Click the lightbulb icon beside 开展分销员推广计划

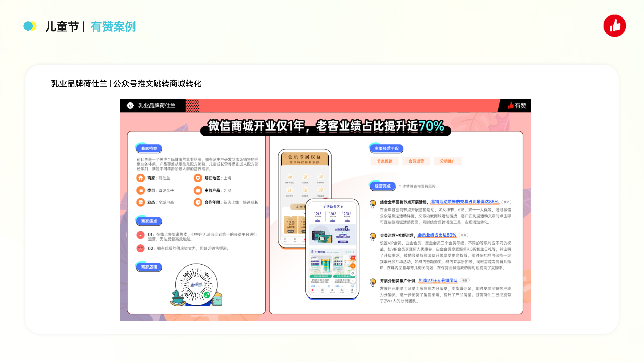pos(373,282)
